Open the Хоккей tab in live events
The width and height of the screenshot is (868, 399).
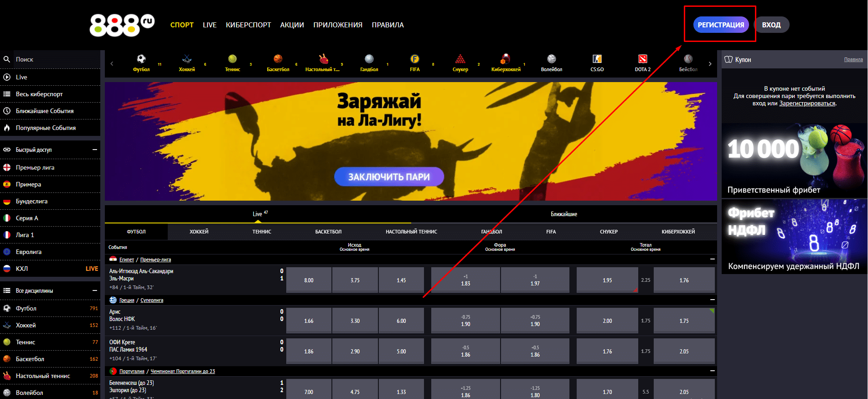199,232
